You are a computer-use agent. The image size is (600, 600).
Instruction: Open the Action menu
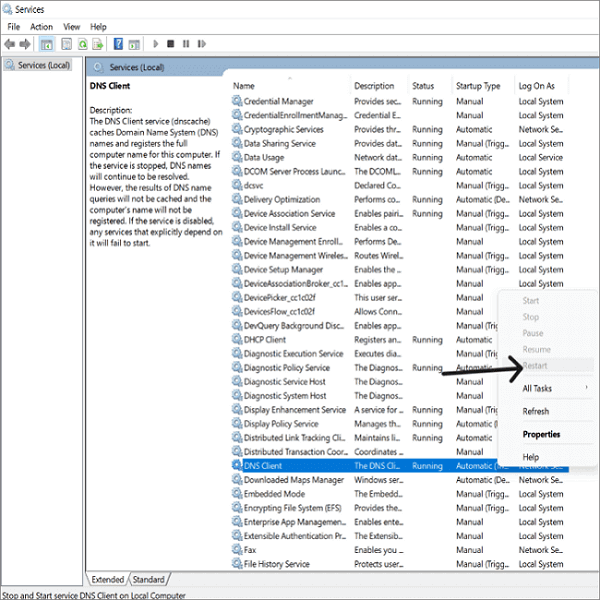coord(42,27)
